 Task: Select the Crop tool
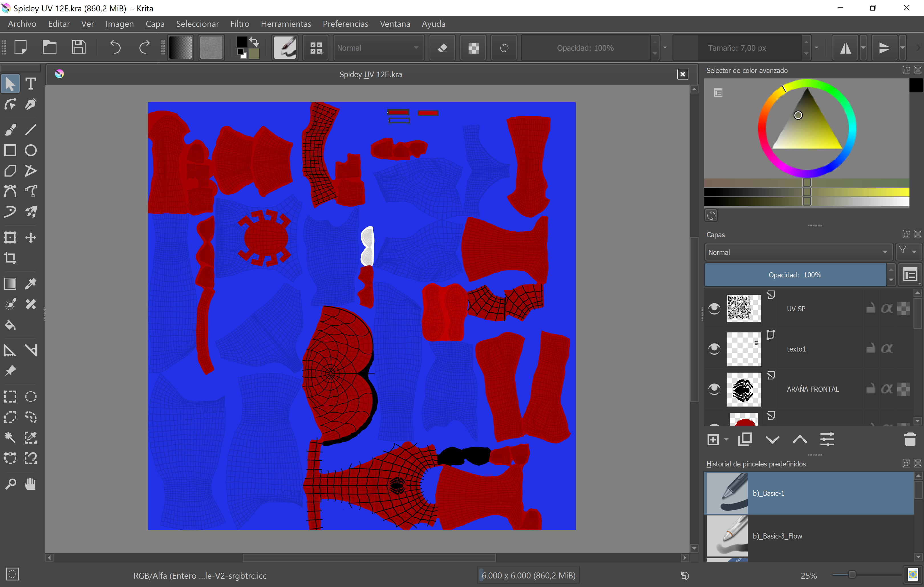pyautogui.click(x=10, y=258)
